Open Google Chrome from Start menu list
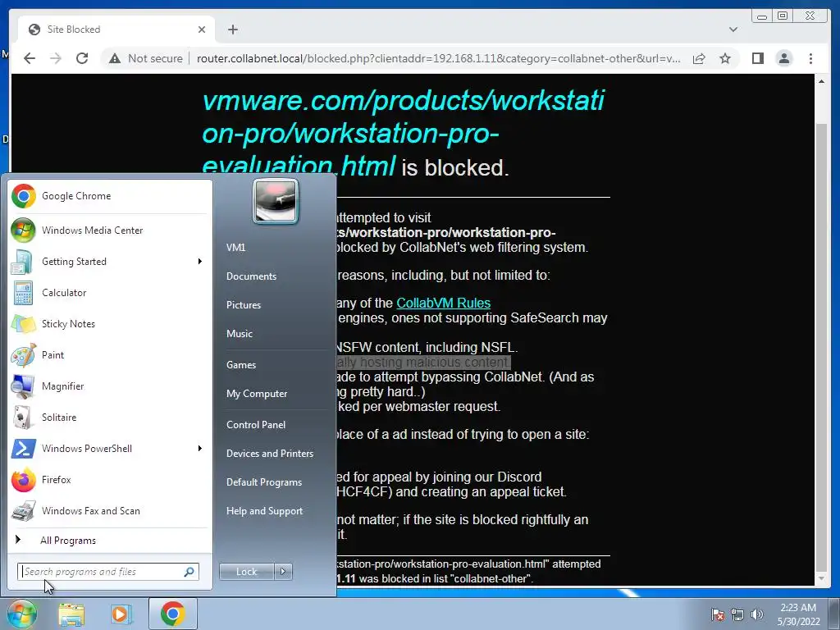 click(x=109, y=196)
